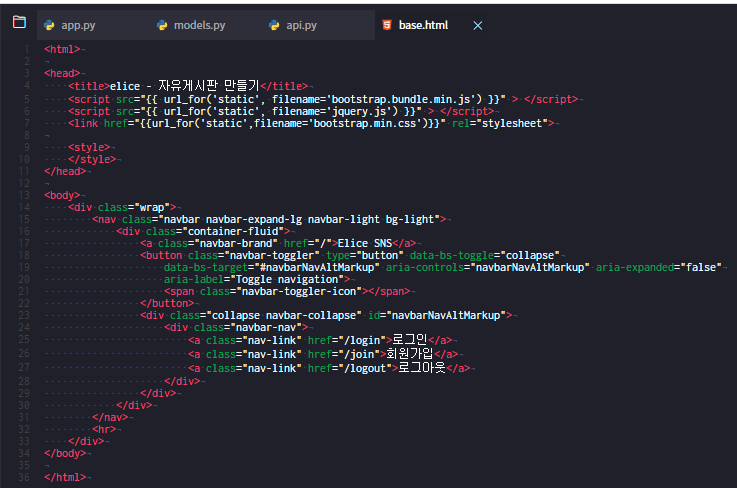Screen dimensions: 737x488
Task: Click the aria-expanded="false" attribute
Action: [659, 268]
